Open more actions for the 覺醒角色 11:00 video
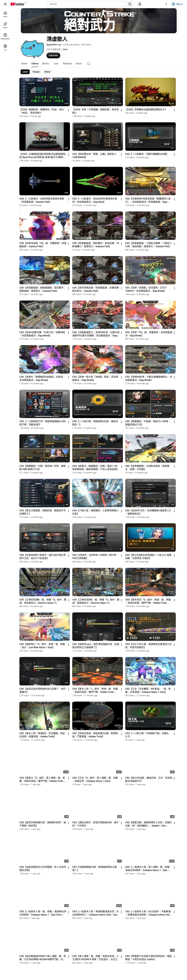 [x=68, y=110]
